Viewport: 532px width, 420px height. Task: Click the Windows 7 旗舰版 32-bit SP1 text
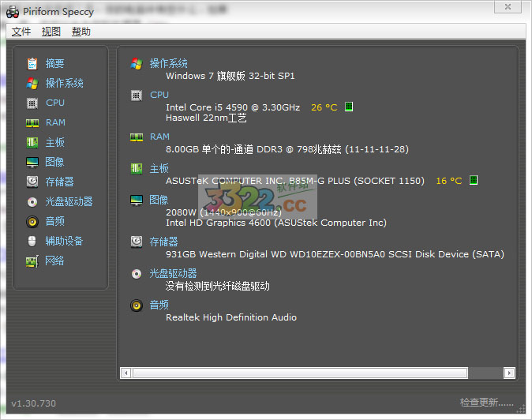[x=230, y=76]
